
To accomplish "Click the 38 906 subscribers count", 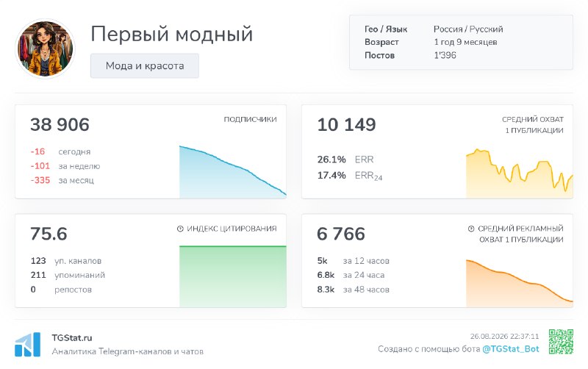I will point(60,124).
